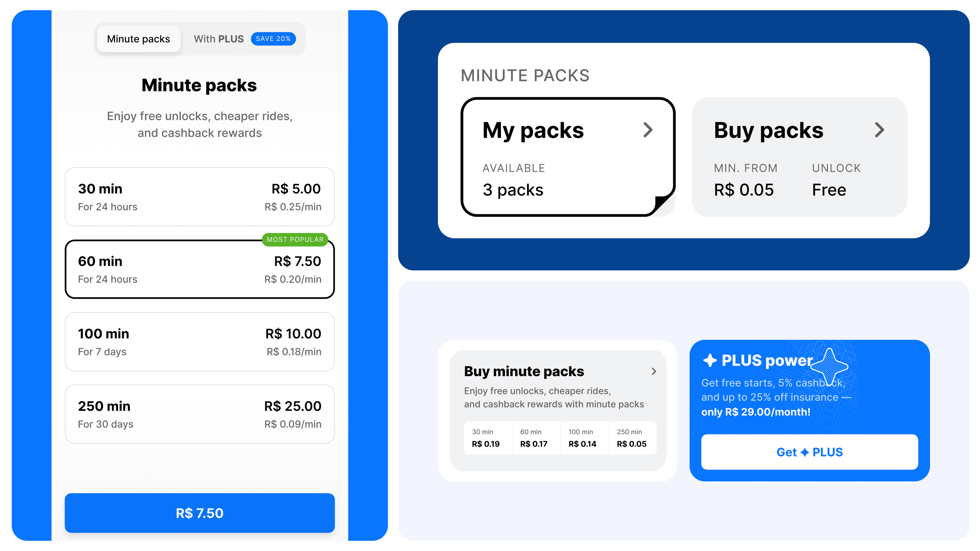This screenshot has width=980, height=551.
Task: Click the 100 min R$ 0.14 price cell
Action: click(x=584, y=438)
